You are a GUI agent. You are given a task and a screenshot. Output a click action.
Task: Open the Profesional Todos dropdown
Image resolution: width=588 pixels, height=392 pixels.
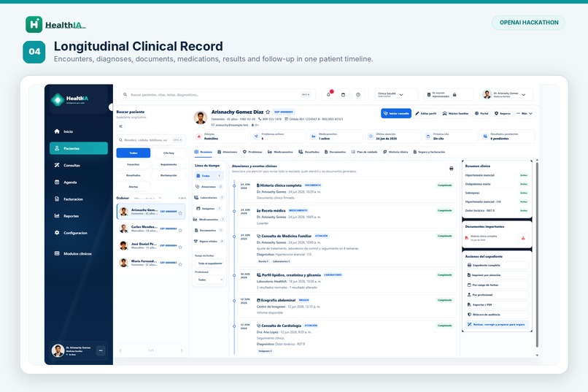click(x=209, y=280)
